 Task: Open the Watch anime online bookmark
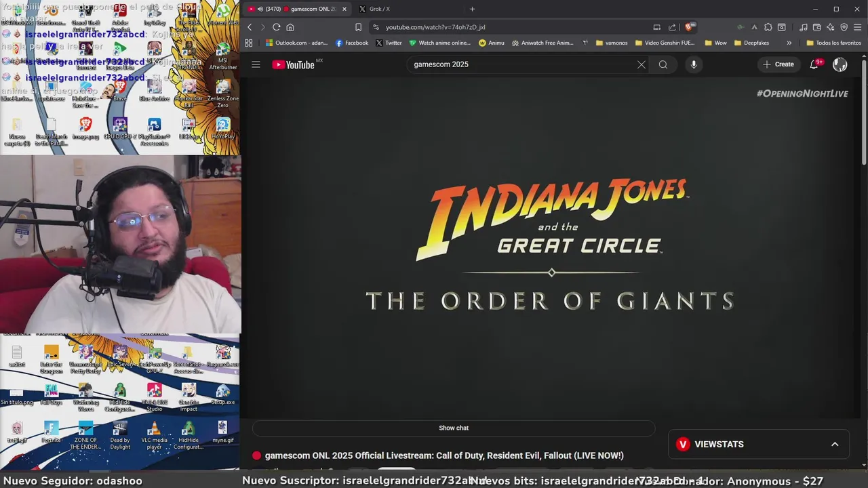439,43
